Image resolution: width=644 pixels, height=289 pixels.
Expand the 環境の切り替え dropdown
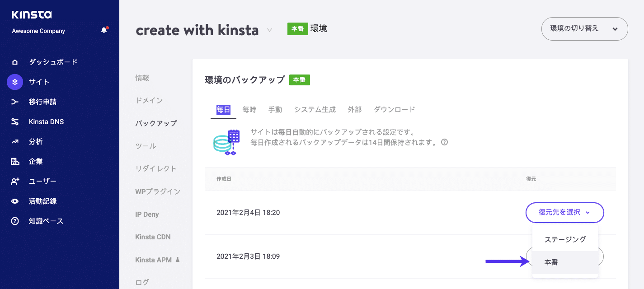584,28
